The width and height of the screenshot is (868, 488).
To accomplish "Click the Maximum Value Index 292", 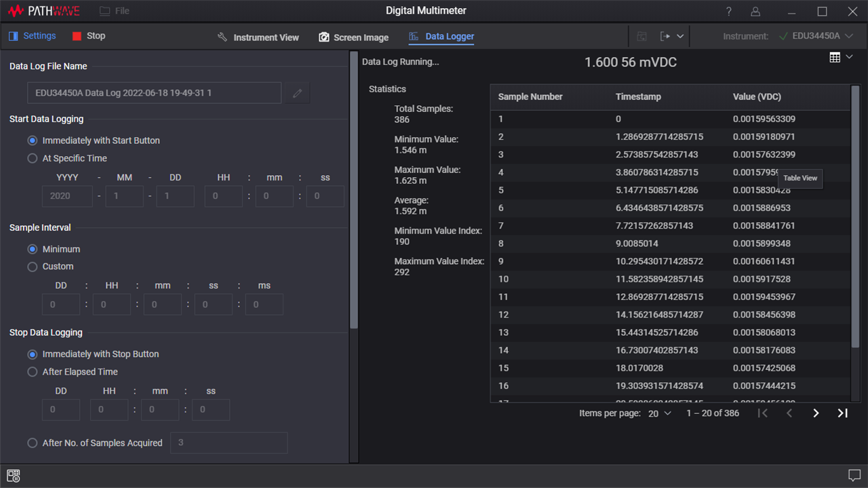I will (x=402, y=272).
